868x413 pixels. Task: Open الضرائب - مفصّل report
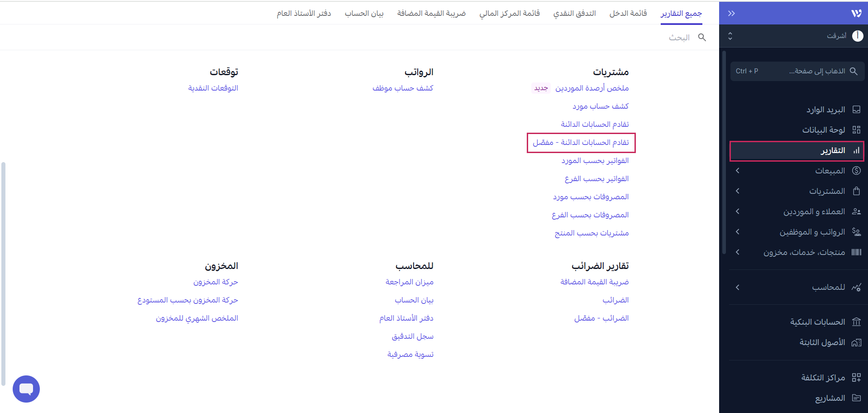(601, 318)
